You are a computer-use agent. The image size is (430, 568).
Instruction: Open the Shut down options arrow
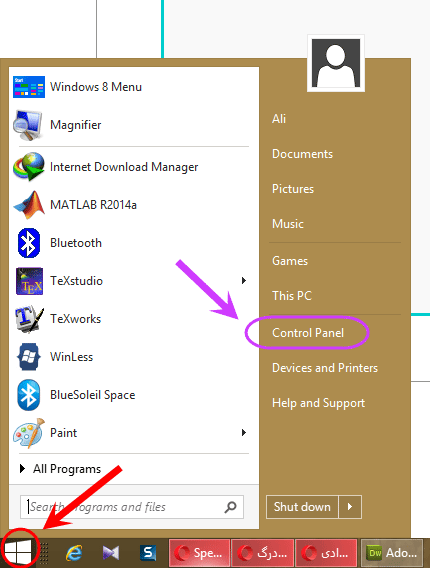click(350, 507)
